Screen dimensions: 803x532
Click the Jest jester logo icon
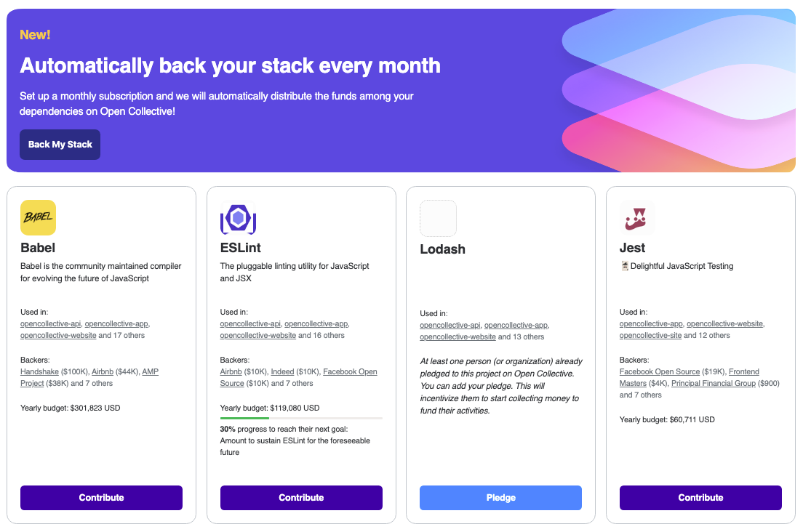click(x=637, y=218)
